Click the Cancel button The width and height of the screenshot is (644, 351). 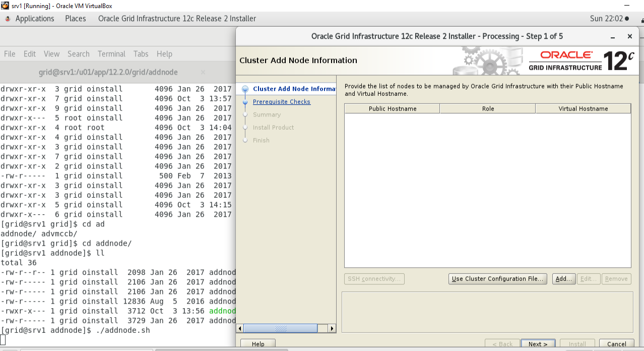616,344
